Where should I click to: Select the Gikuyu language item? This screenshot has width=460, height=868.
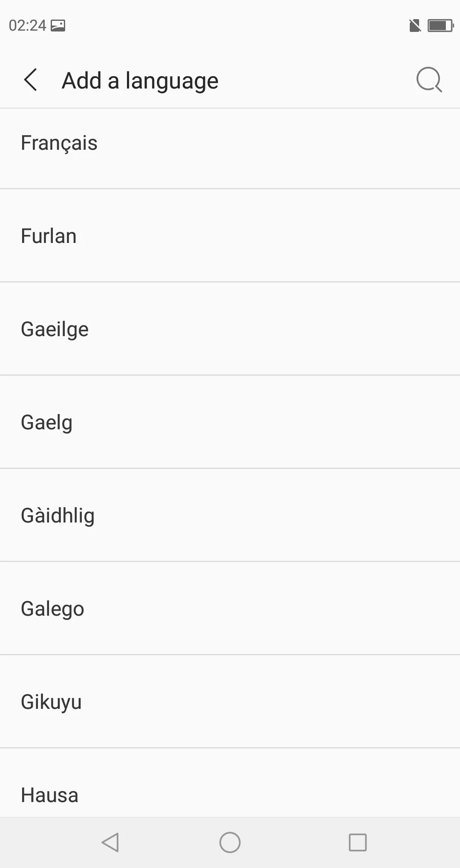(x=51, y=702)
